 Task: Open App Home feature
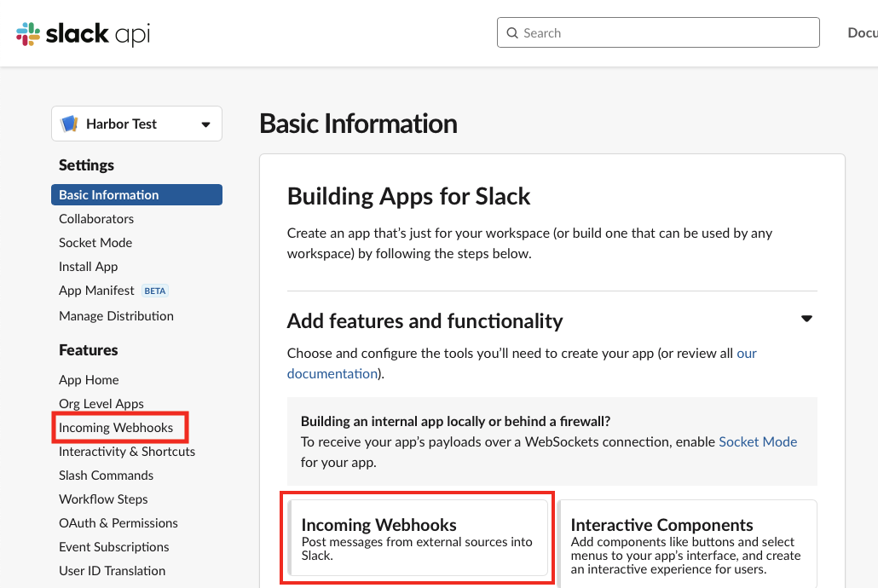[x=89, y=380]
